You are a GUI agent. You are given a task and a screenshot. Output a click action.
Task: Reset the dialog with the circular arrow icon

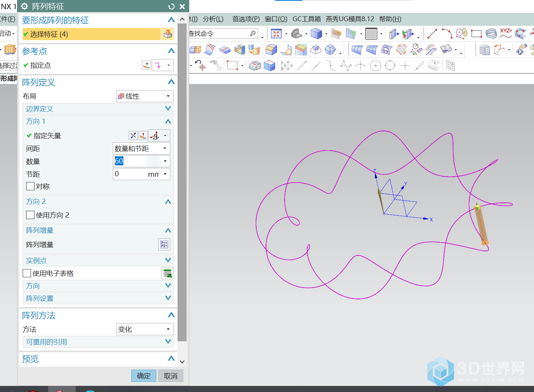pos(171,6)
